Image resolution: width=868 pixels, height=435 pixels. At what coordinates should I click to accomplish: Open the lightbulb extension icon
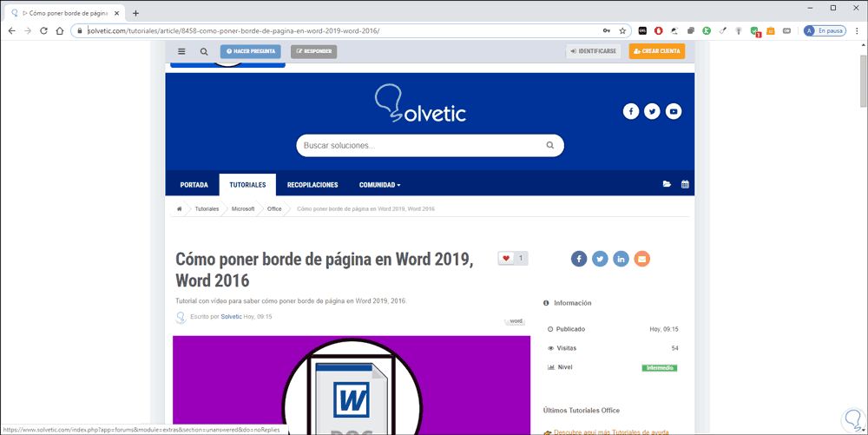point(739,31)
